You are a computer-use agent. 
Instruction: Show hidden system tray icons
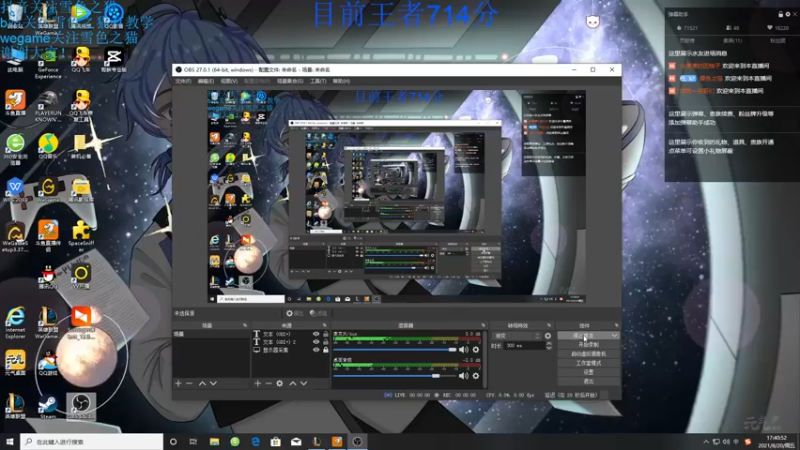coord(706,442)
